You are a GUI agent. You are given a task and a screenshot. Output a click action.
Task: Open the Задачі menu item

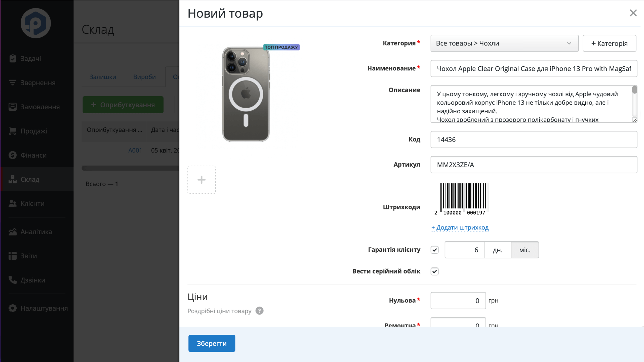(37, 59)
